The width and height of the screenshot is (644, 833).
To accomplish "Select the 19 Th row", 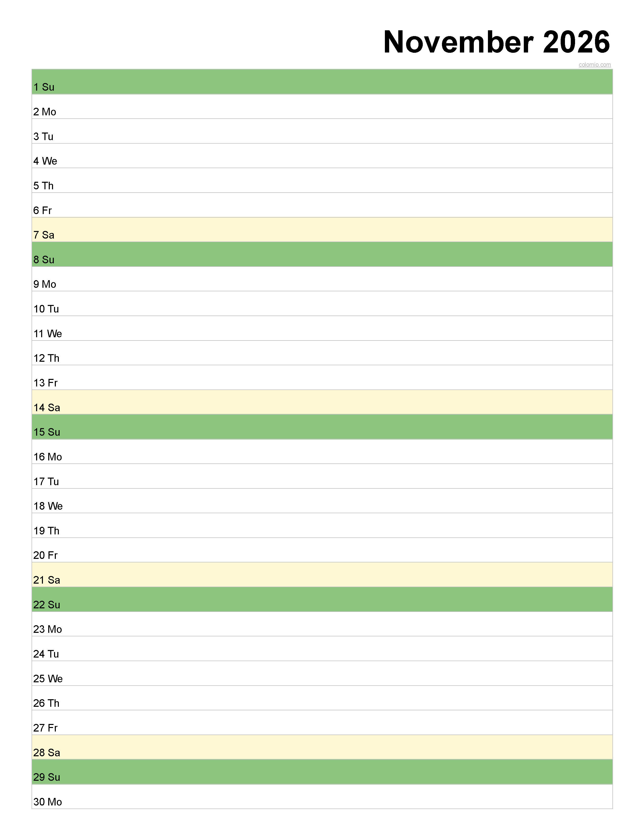I will tap(322, 526).
